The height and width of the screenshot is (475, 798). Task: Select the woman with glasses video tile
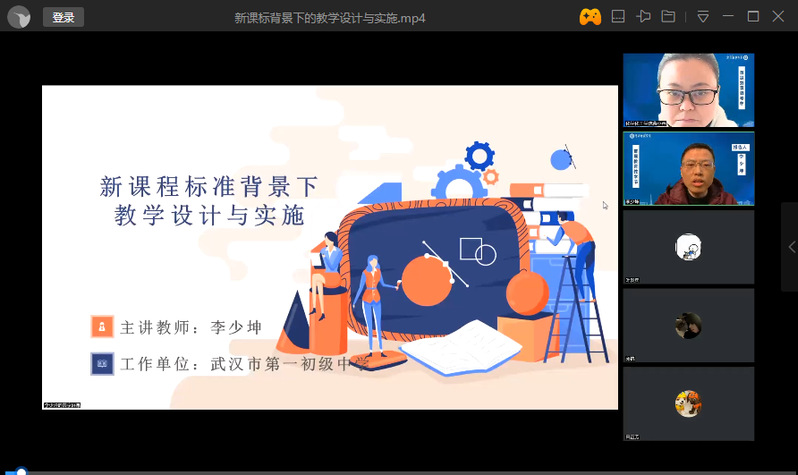[688, 90]
